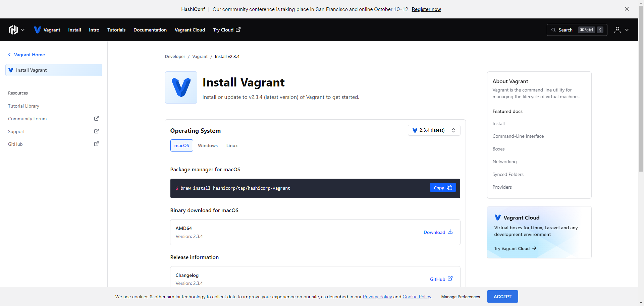Click the magnifier search icon
644x306 pixels.
(553, 30)
